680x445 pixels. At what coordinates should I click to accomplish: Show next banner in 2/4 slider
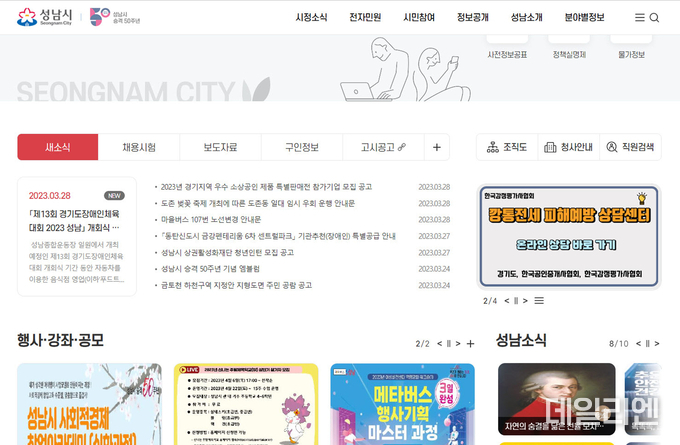525,301
